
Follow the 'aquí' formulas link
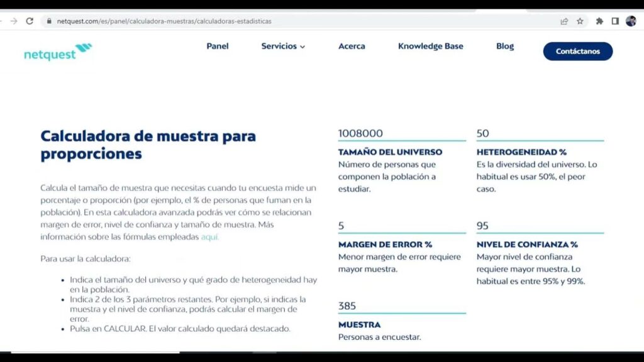pyautogui.click(x=209, y=237)
